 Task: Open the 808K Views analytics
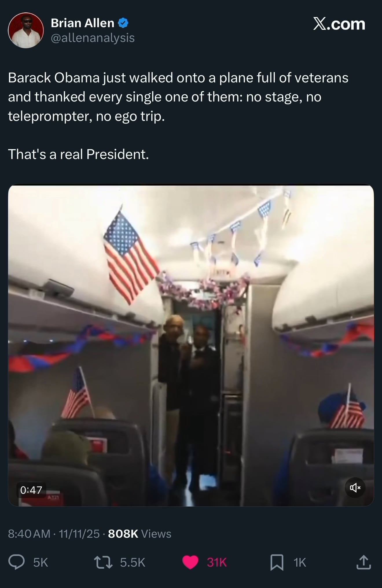(x=139, y=534)
